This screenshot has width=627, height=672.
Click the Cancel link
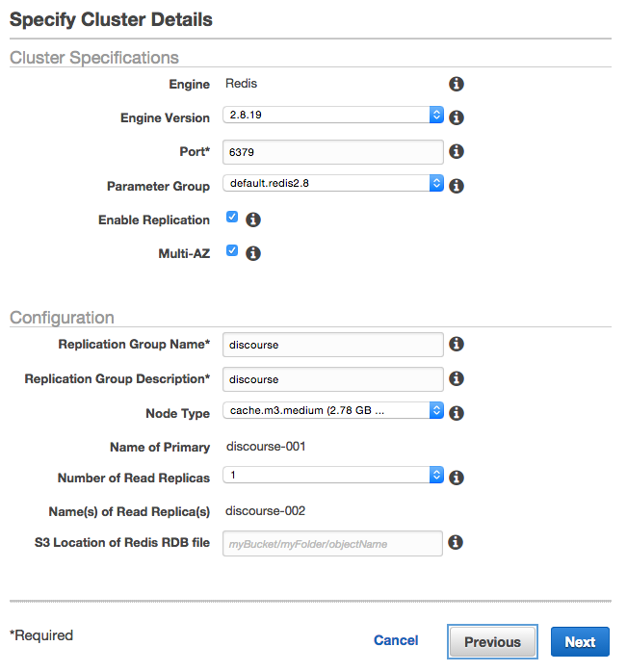tap(396, 640)
